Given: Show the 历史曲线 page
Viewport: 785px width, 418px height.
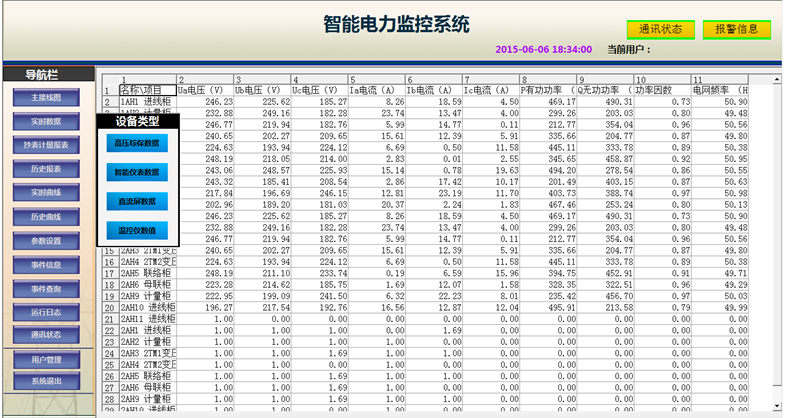Looking at the screenshot, I should pyautogui.click(x=46, y=217).
